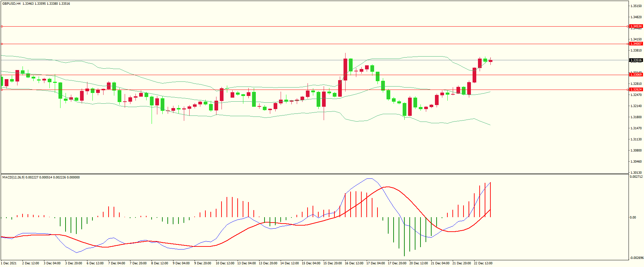Click the MACD scale value -0.002696
Screen dimensions: 644x267
(x=636, y=258)
